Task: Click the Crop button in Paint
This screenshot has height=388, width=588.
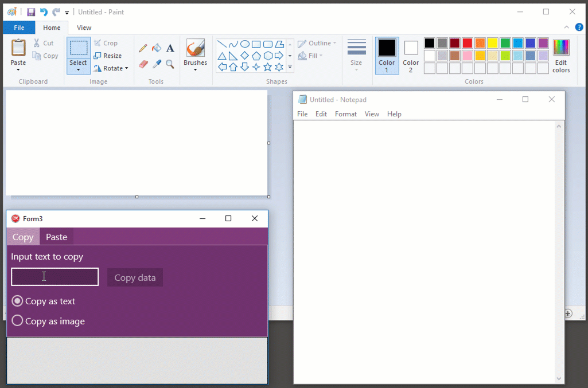Action: (106, 43)
